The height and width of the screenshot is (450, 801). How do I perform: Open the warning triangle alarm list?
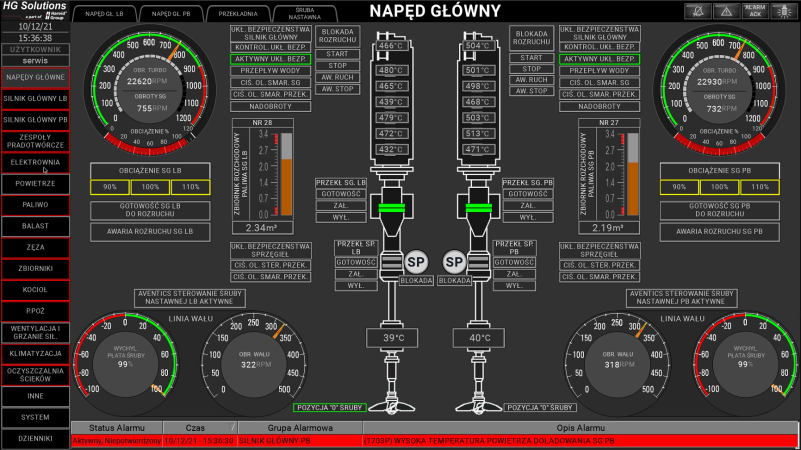pyautogui.click(x=726, y=11)
